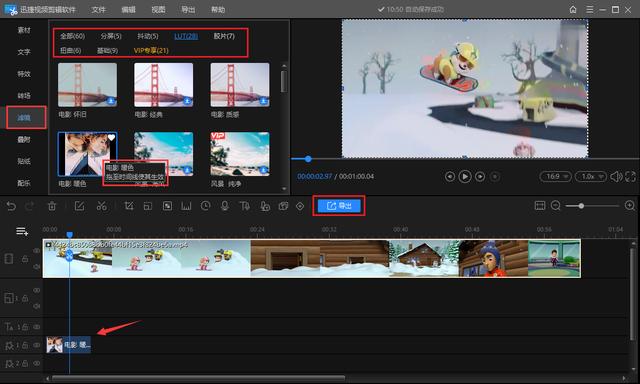Play the preview video
640x384 pixels.
pos(464,177)
